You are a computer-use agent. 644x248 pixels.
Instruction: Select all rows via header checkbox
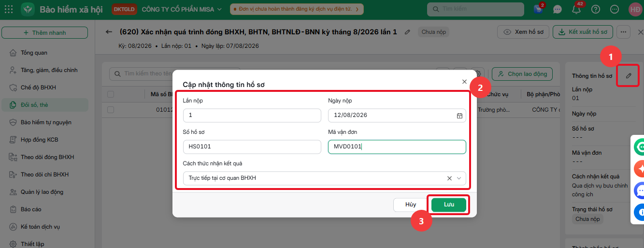111,95
